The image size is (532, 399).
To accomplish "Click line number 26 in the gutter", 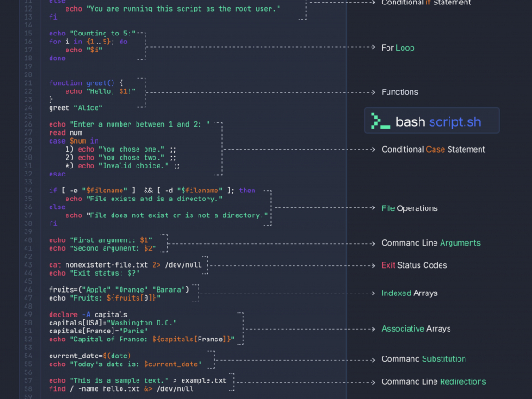I will [x=28, y=124].
